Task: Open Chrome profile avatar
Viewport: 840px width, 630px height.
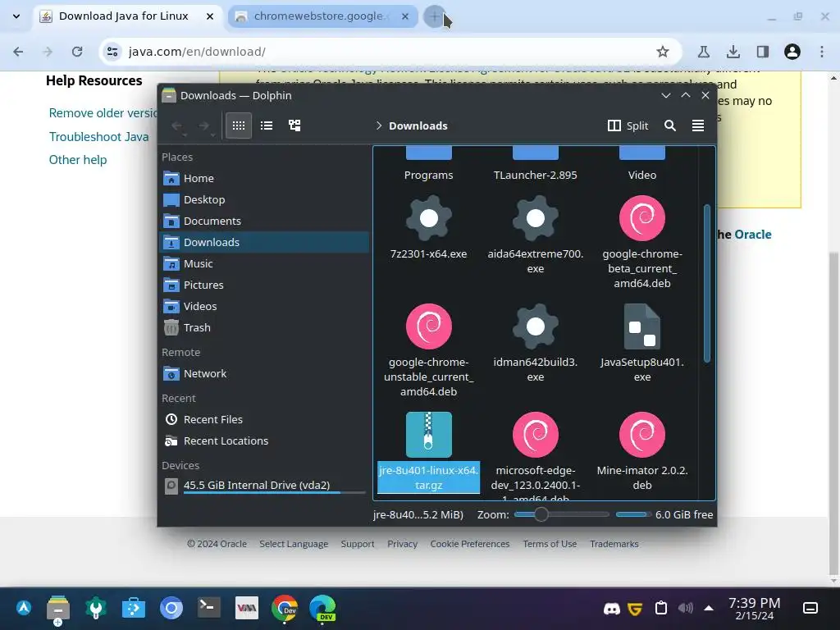Action: click(792, 52)
